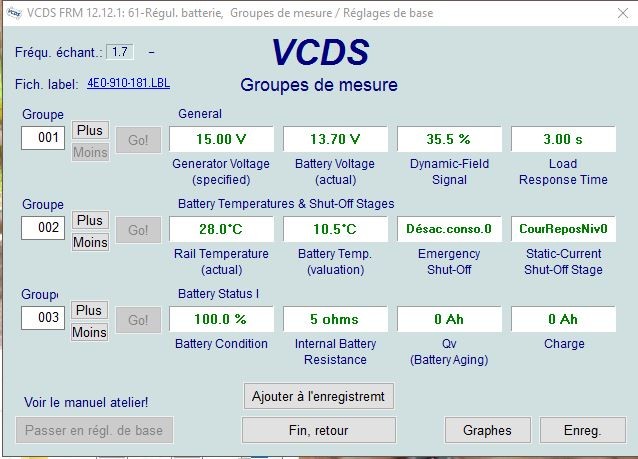The image size is (638, 459).
Task: Select the group 002 number field
Action: tap(44, 228)
